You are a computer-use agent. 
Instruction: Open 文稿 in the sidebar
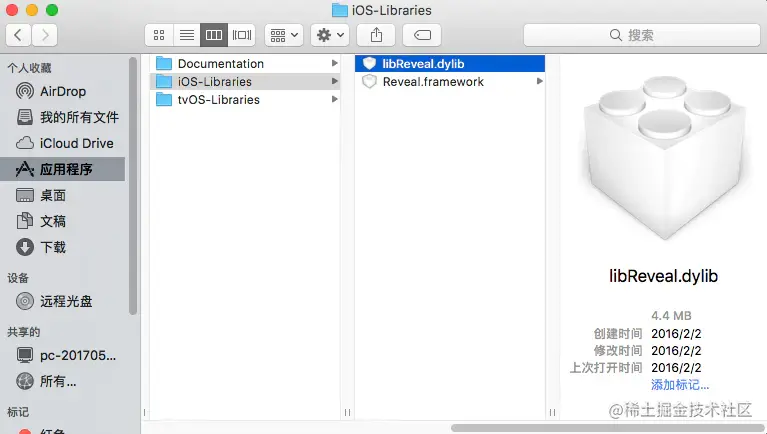coord(63,221)
